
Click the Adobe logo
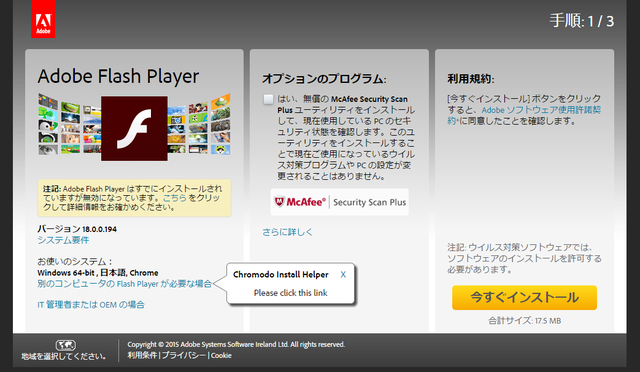[43, 19]
